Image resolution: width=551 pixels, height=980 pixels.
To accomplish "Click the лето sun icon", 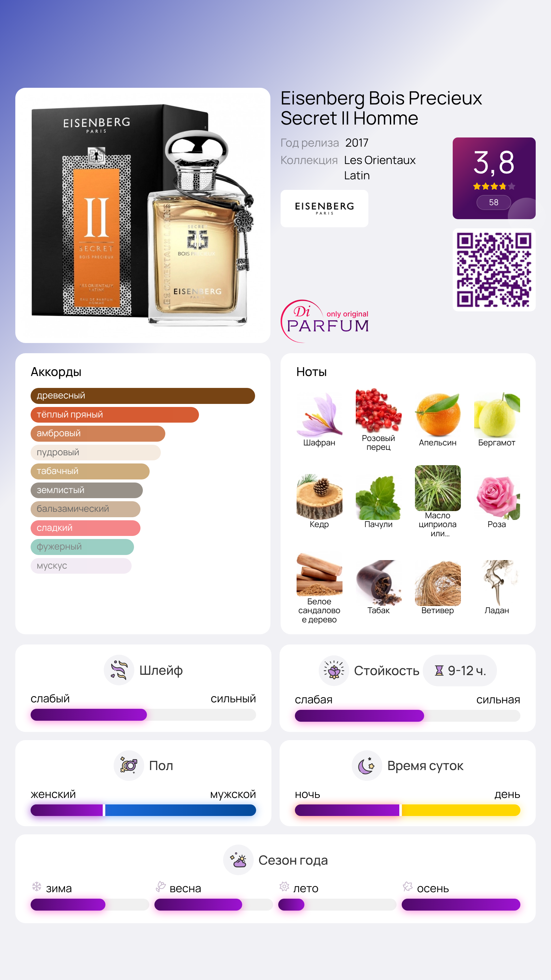I will pyautogui.click(x=284, y=887).
